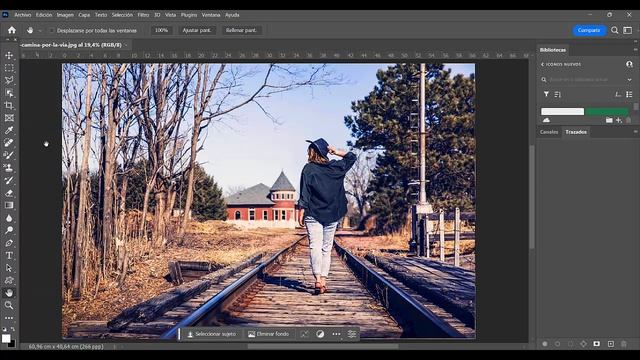The image size is (640, 360).
Task: Click the 100% zoom button
Action: (x=161, y=30)
